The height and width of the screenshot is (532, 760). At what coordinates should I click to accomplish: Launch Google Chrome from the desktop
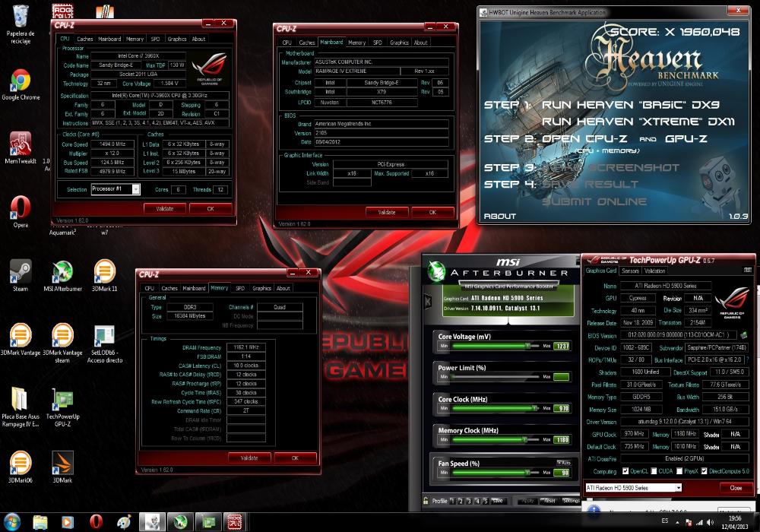point(21,85)
